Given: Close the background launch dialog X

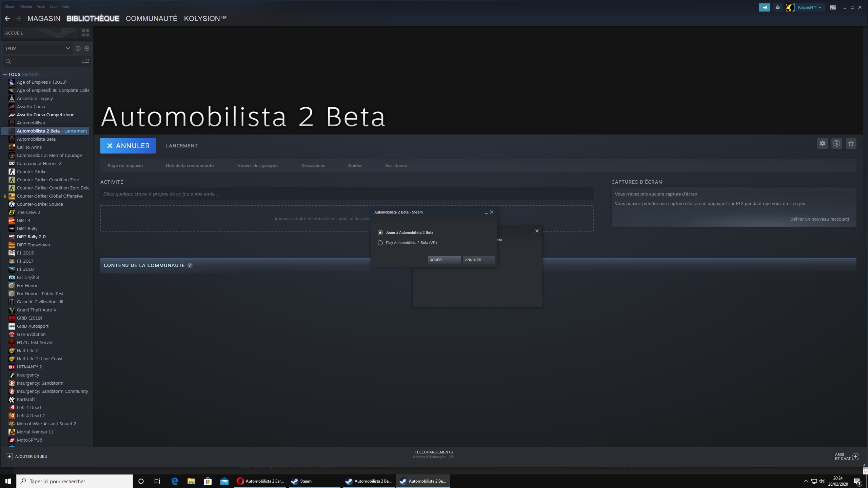Looking at the screenshot, I should tap(537, 231).
